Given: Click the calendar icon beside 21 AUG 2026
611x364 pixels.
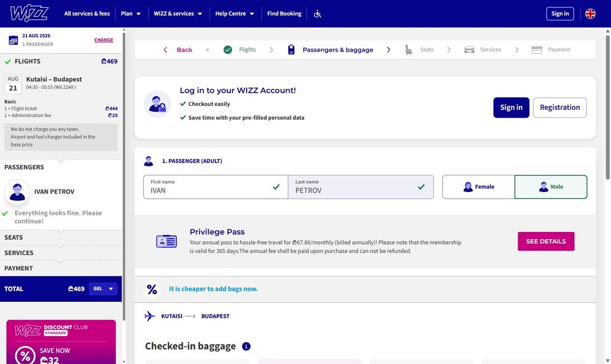Looking at the screenshot, I should (x=13, y=40).
